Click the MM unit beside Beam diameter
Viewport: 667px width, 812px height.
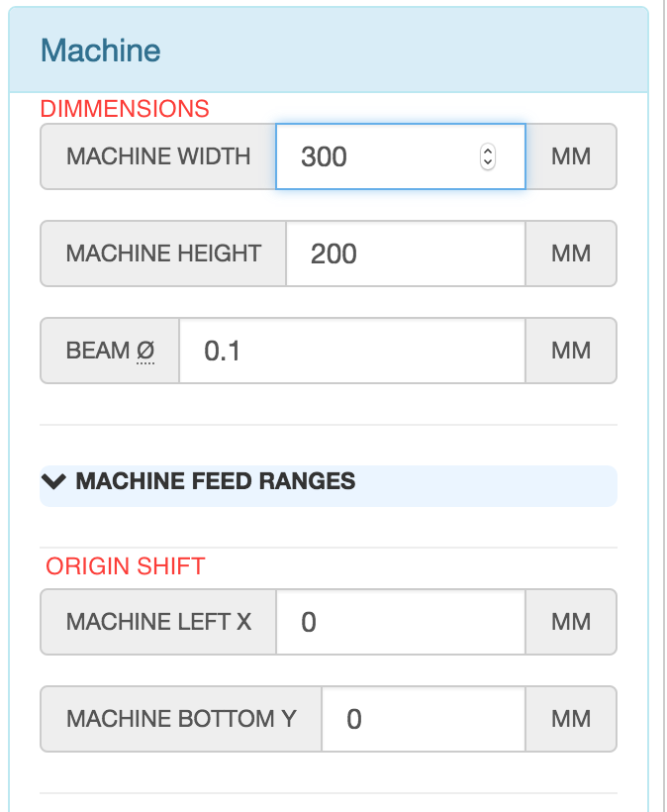pyautogui.click(x=571, y=351)
